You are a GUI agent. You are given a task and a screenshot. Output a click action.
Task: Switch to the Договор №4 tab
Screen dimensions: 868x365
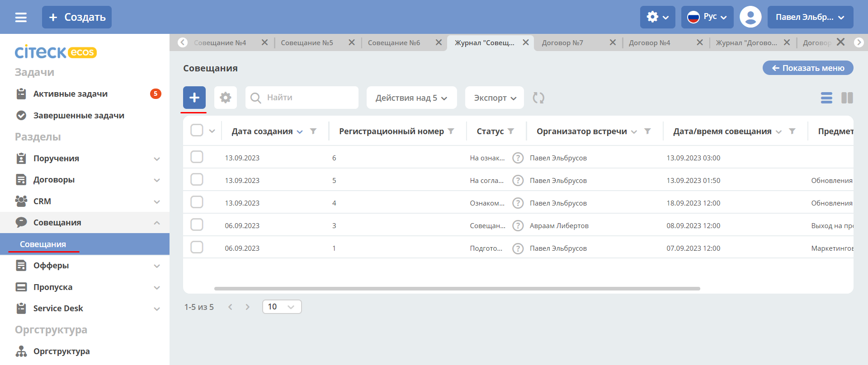(x=649, y=42)
